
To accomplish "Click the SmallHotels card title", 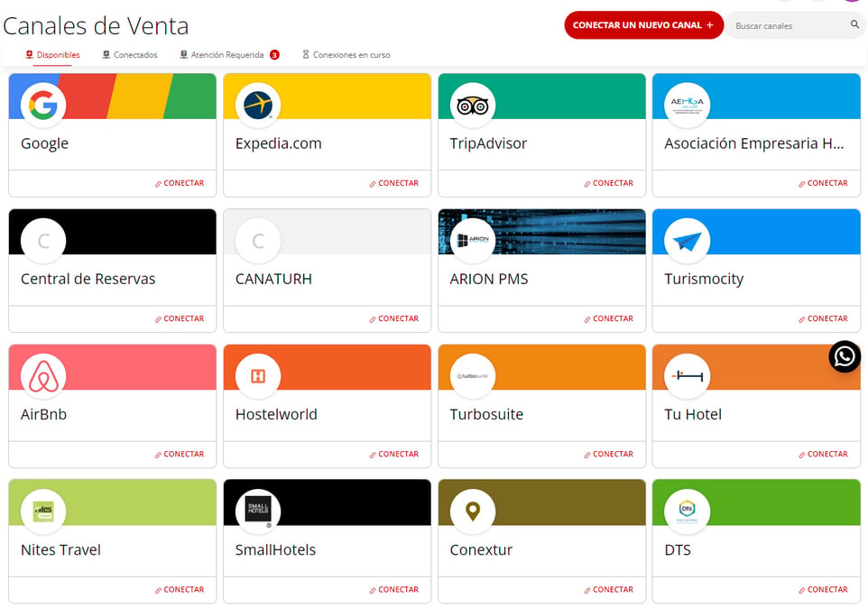I will (x=276, y=550).
